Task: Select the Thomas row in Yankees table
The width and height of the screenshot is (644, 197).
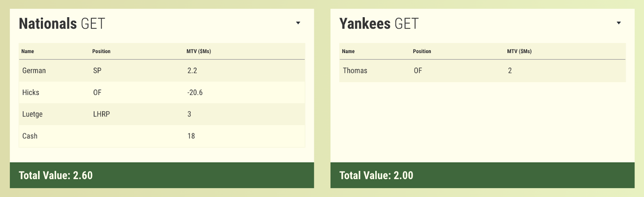Action: [x=482, y=70]
